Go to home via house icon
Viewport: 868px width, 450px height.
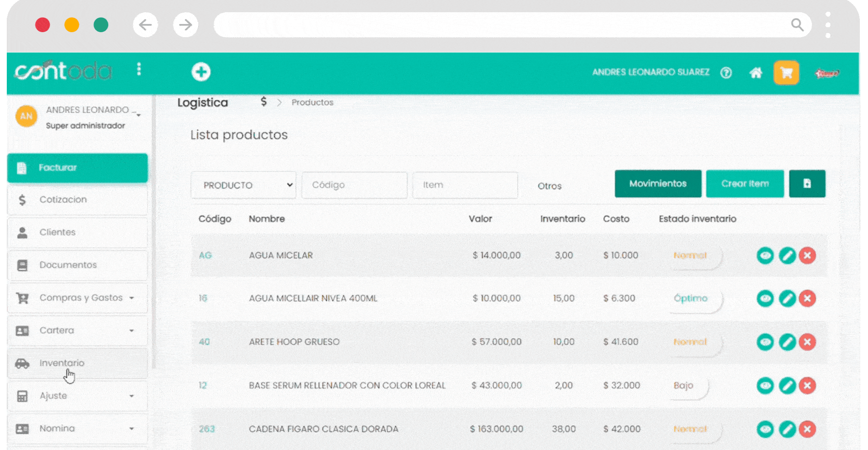point(755,72)
